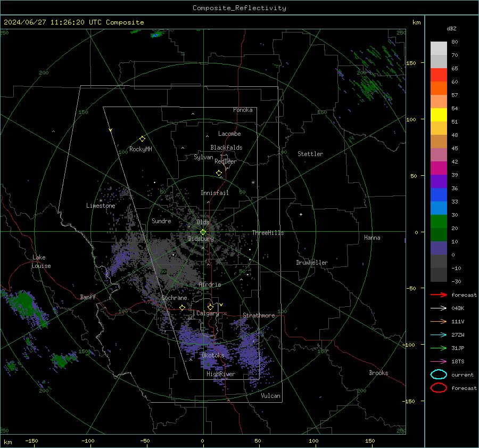Click the Stettler city label
This screenshot has height=448, width=479.
point(310,154)
